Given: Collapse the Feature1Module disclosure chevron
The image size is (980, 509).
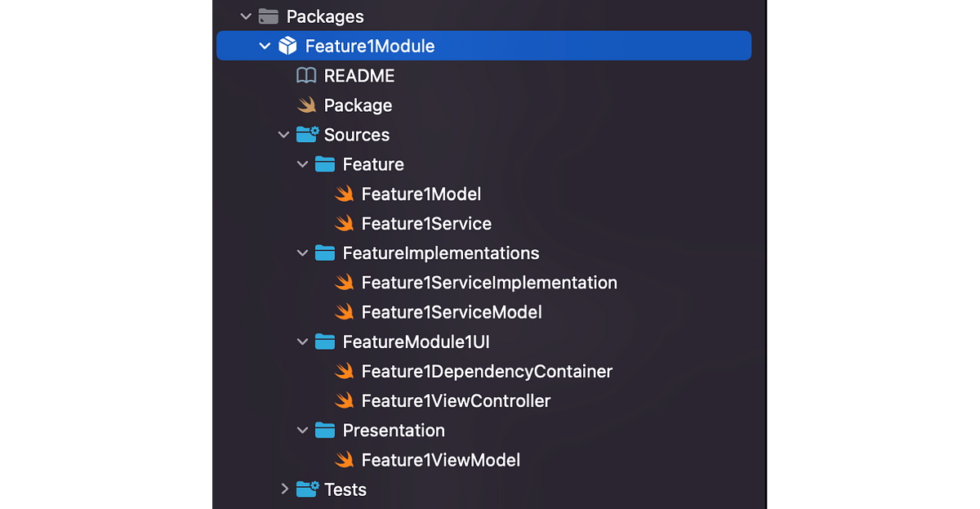Looking at the screenshot, I should tap(265, 47).
